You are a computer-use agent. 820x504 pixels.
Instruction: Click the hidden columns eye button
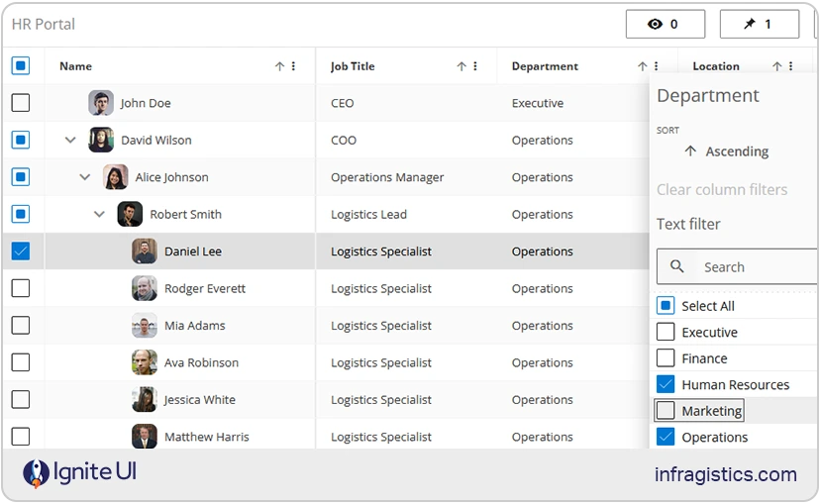[x=665, y=24]
